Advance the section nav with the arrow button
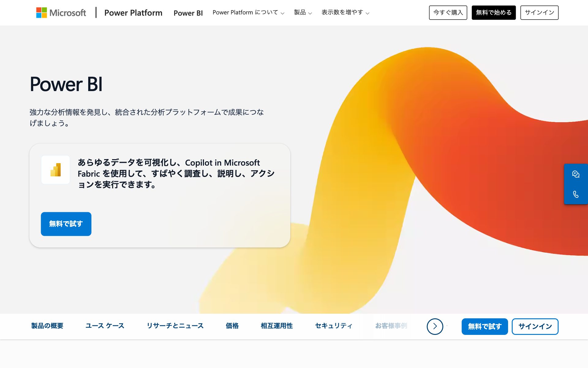This screenshot has height=368, width=588. [x=435, y=326]
